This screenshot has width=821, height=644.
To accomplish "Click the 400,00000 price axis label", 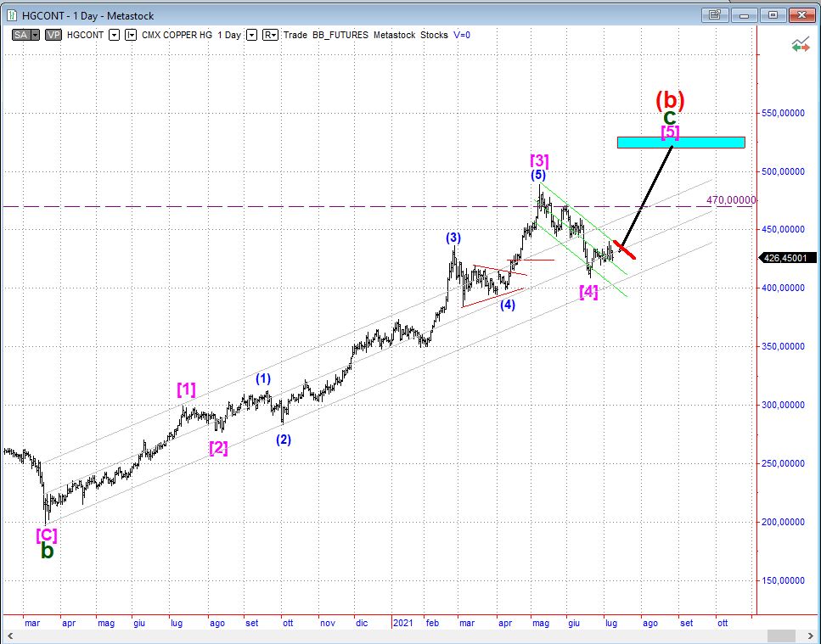I will click(782, 288).
